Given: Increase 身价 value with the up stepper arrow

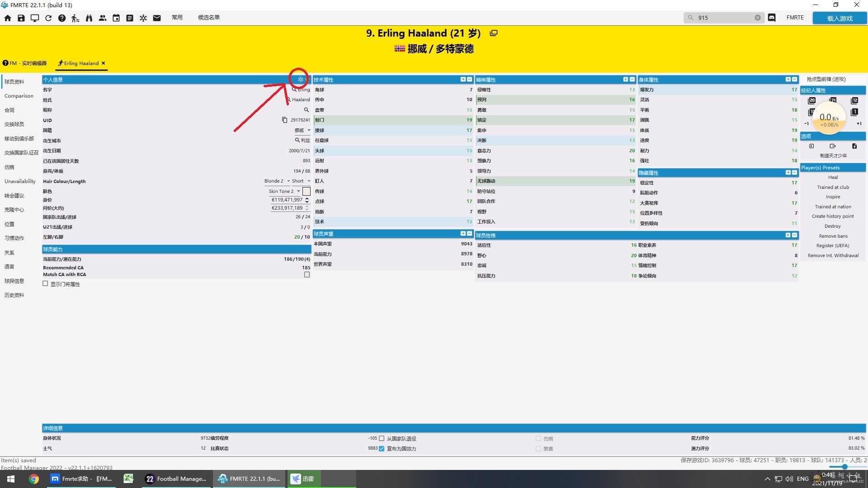Looking at the screenshot, I should coord(307,198).
